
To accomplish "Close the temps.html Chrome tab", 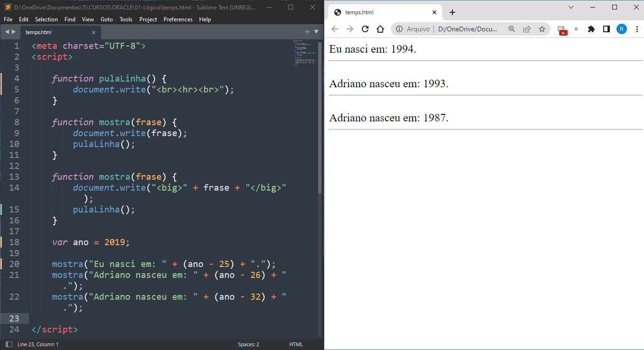I will coord(434,12).
